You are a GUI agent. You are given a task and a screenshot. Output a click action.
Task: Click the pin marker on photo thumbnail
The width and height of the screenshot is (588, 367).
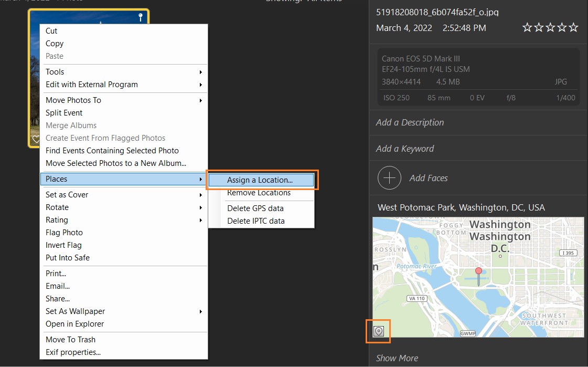pos(141,17)
